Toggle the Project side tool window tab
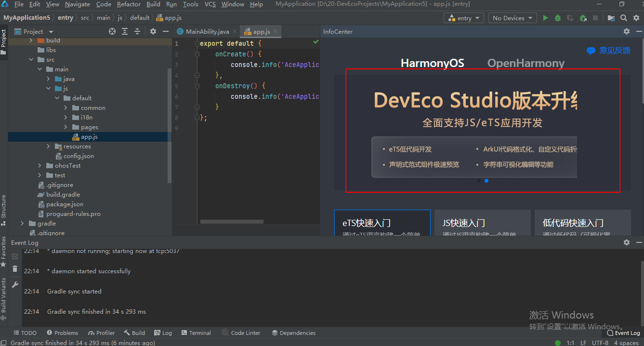The width and height of the screenshot is (644, 346). pos(3,42)
